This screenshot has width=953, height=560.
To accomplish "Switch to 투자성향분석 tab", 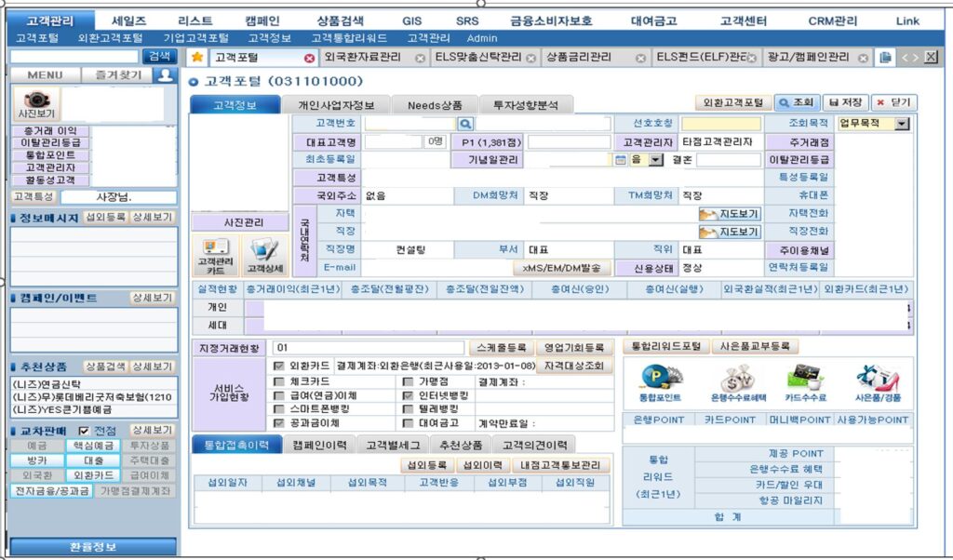I will point(525,104).
